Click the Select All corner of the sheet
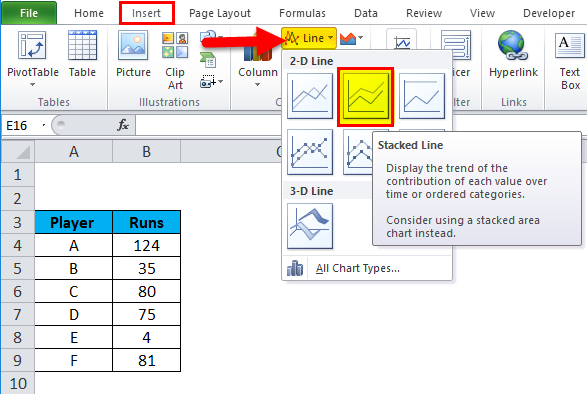Image resolution: width=587 pixels, height=394 pixels. point(18,151)
